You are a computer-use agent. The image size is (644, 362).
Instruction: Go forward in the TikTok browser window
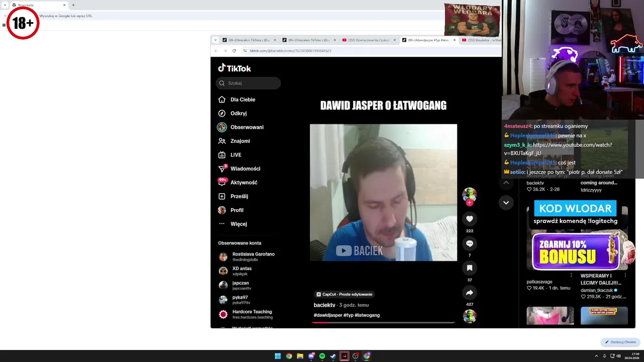pyautogui.click(x=225, y=51)
